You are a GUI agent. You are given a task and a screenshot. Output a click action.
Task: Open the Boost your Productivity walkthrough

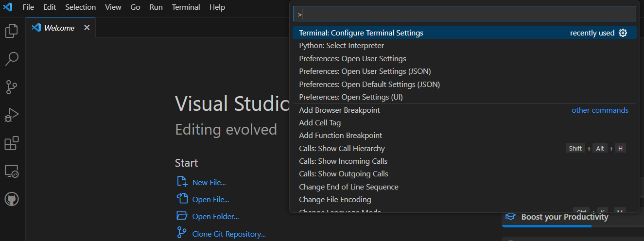(x=573, y=217)
